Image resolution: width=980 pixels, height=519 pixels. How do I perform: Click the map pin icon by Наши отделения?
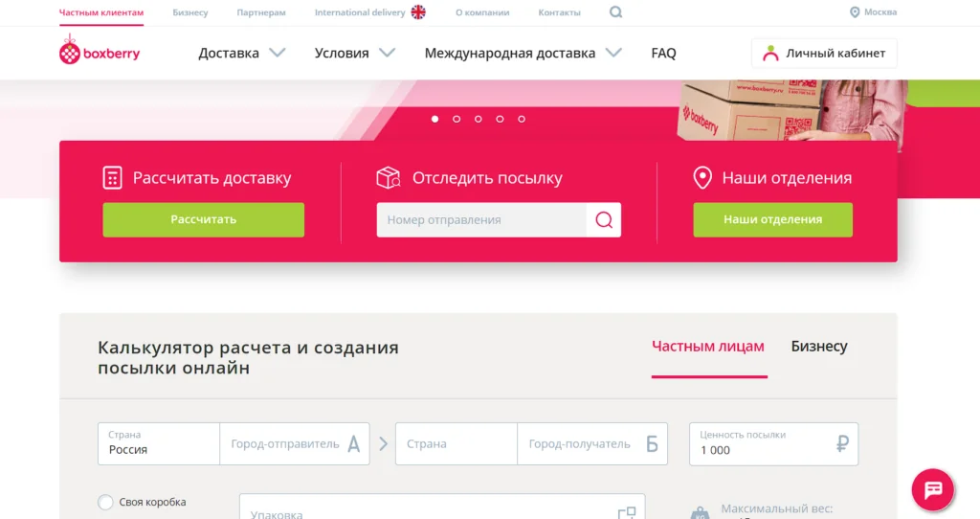[702, 177]
